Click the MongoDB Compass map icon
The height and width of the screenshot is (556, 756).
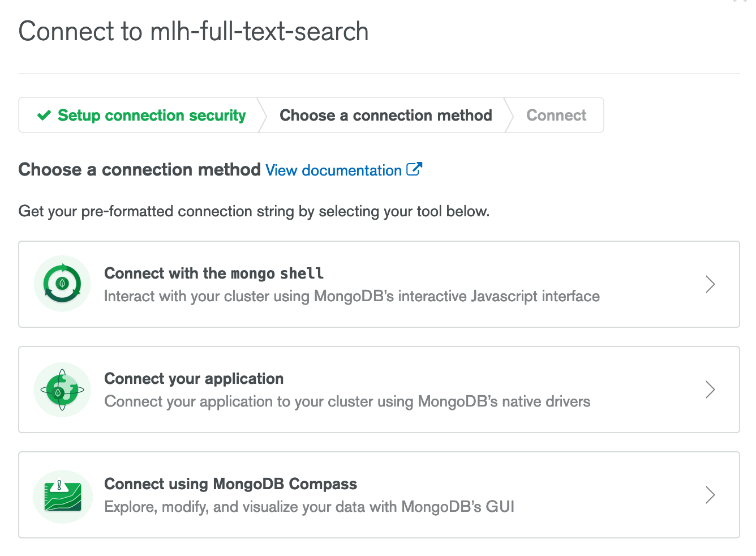point(62,495)
